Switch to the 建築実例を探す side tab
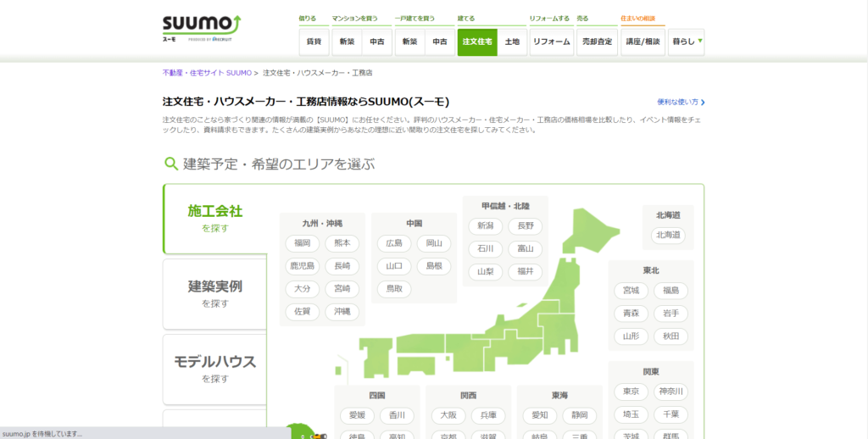The width and height of the screenshot is (868, 439). 214,294
